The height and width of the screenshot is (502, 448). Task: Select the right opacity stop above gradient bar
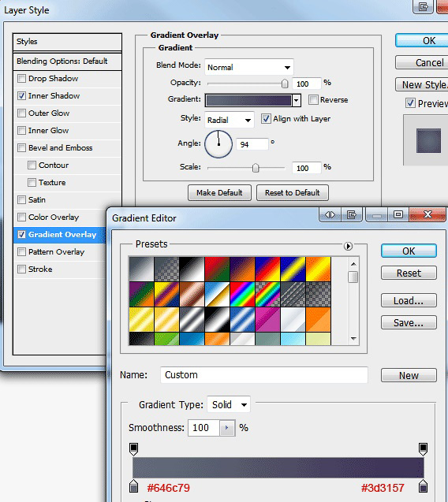coord(423,449)
